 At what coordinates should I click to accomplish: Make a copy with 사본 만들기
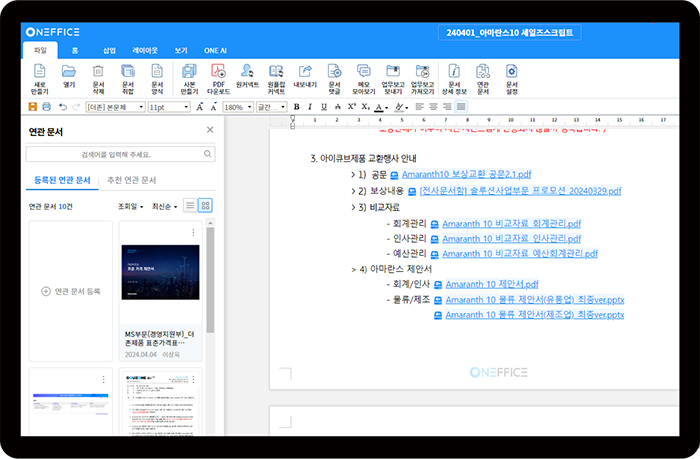point(189,79)
